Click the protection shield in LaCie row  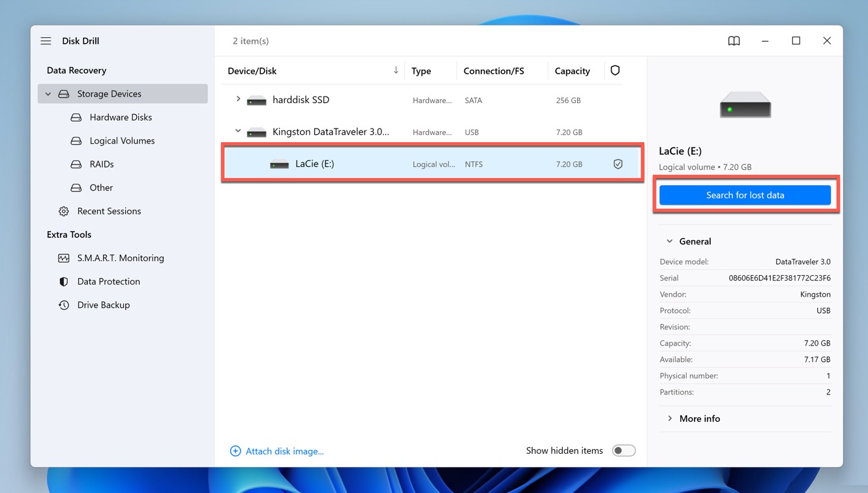click(x=618, y=164)
